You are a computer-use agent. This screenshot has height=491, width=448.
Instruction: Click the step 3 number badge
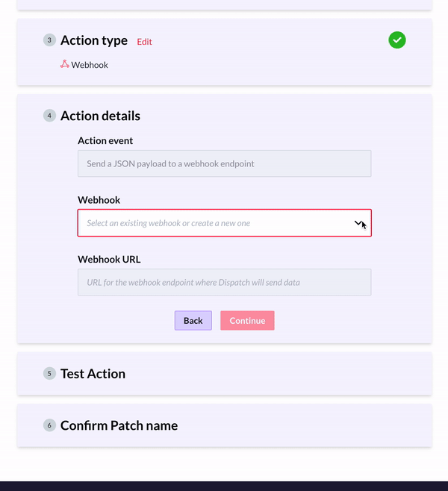pos(49,40)
